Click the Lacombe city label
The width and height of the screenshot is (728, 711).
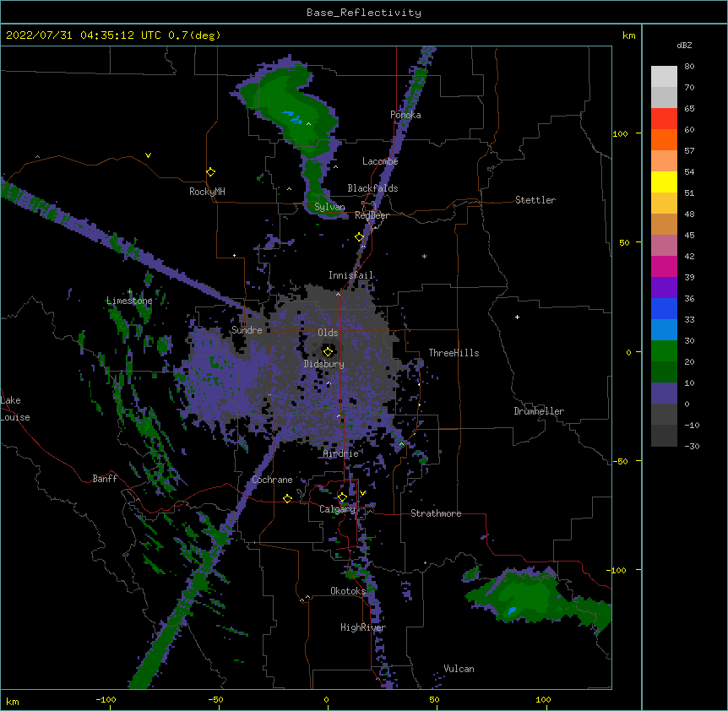point(380,161)
